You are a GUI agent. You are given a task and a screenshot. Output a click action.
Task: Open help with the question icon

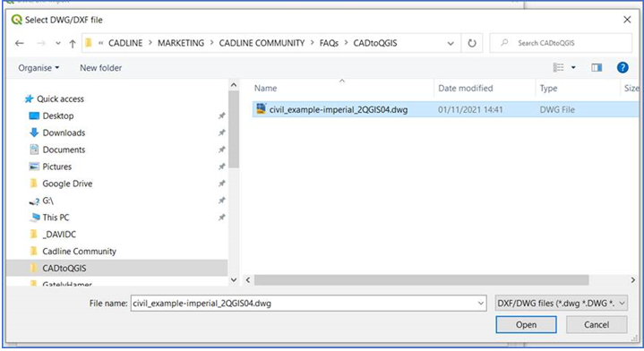pyautogui.click(x=623, y=67)
